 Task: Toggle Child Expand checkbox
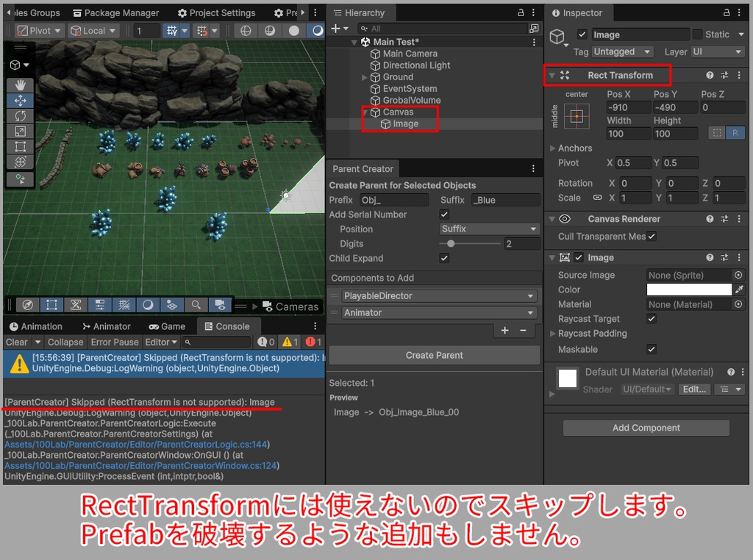pyautogui.click(x=444, y=258)
